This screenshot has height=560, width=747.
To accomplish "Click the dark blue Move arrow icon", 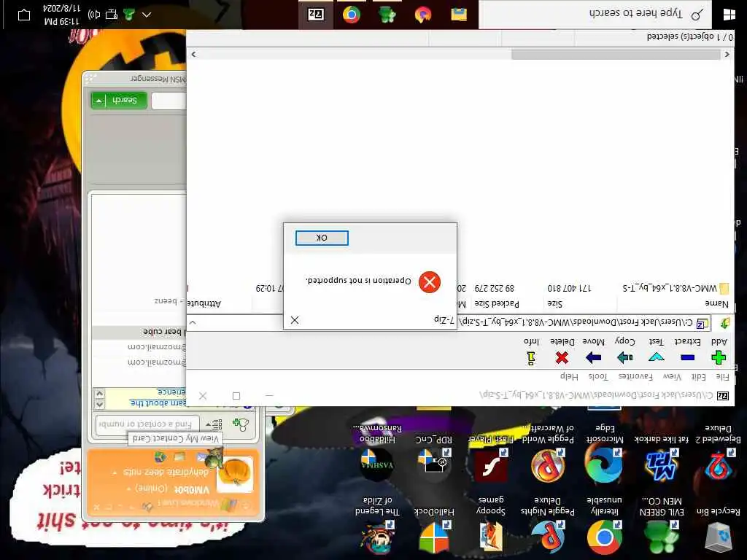I will (x=593, y=357).
